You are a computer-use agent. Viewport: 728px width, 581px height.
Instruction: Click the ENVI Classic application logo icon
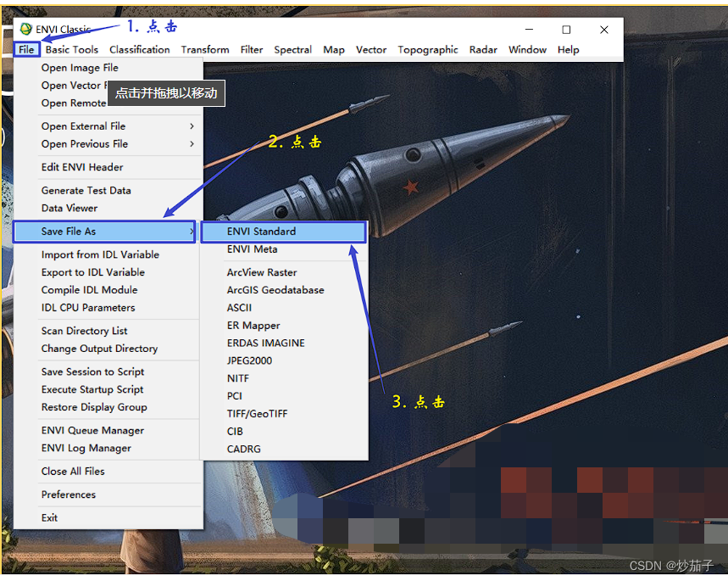tap(26, 30)
